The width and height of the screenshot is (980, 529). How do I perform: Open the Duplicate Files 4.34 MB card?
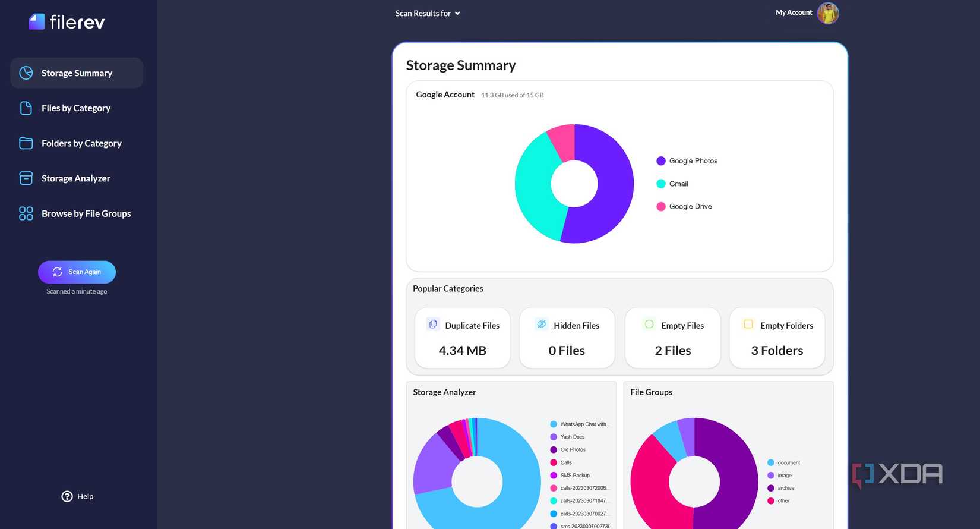tap(463, 338)
